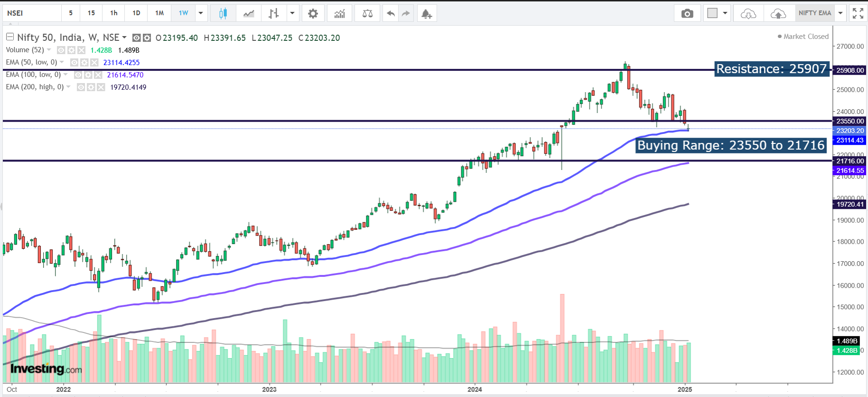Switch to the line chart style icon
The image size is (868, 397).
249,13
